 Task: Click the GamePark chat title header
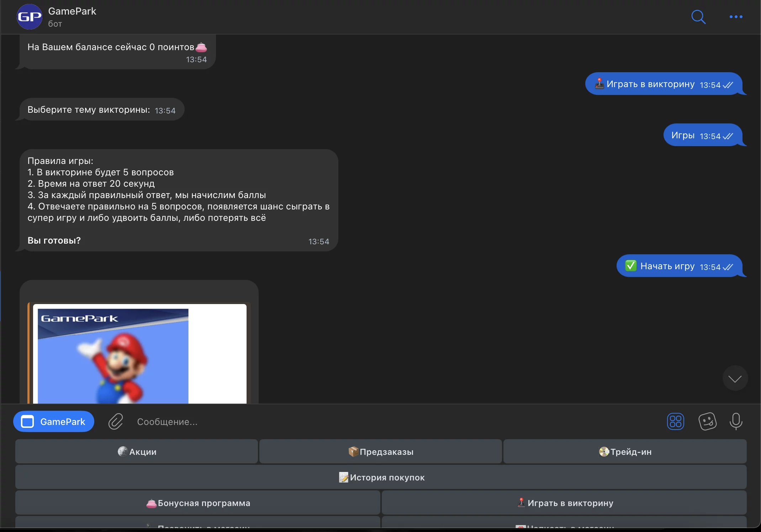[72, 12]
